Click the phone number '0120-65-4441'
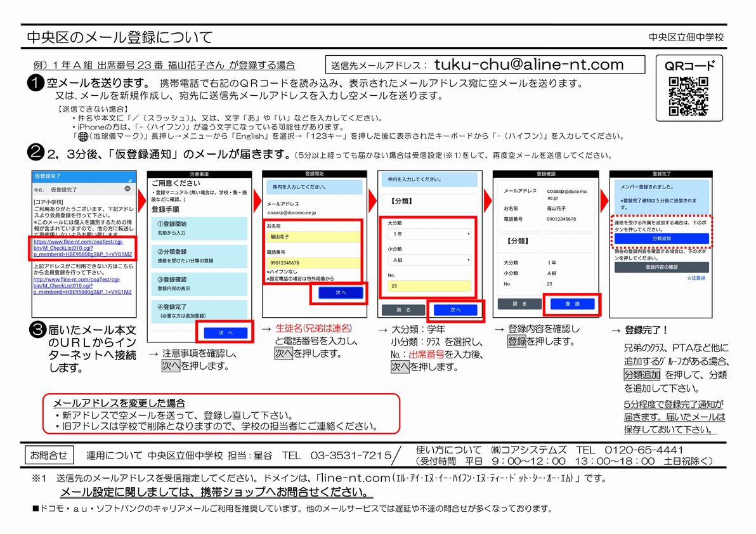 (644, 450)
